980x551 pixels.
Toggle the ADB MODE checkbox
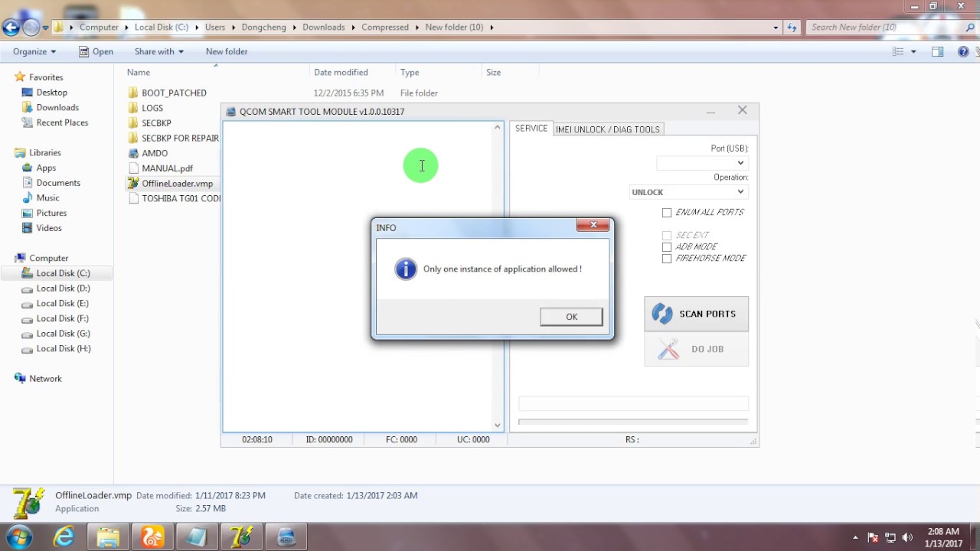pos(667,247)
